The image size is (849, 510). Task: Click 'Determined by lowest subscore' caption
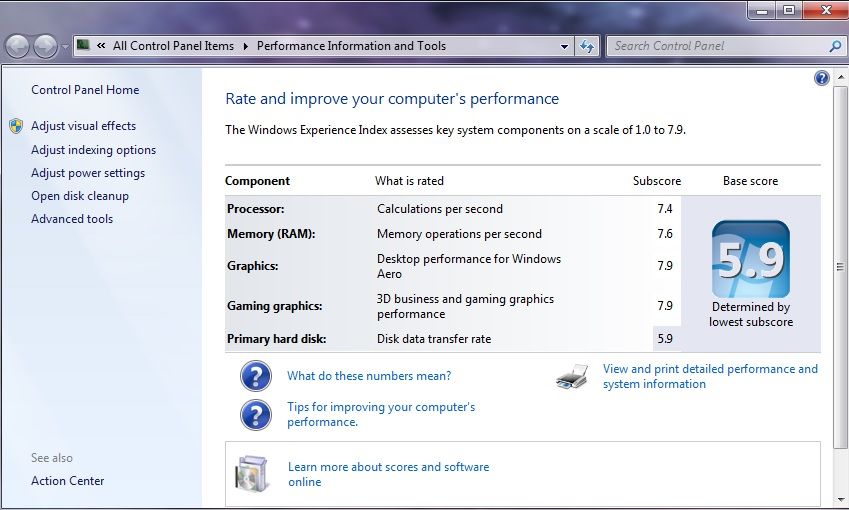tap(750, 315)
